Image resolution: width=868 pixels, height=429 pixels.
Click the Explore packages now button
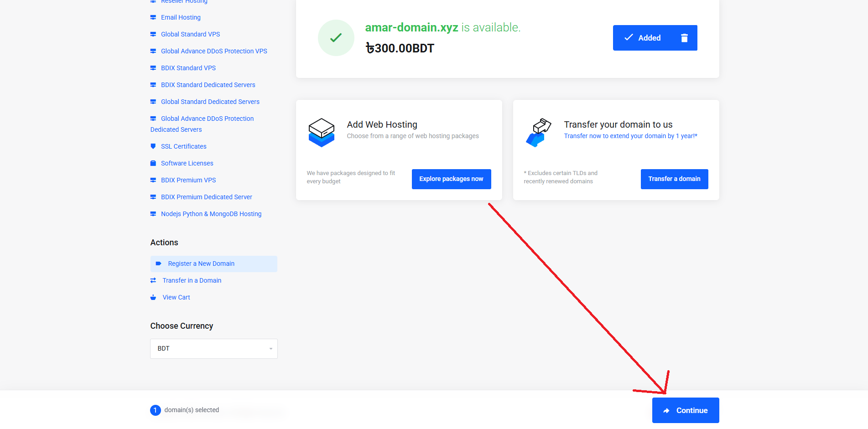pos(452,179)
